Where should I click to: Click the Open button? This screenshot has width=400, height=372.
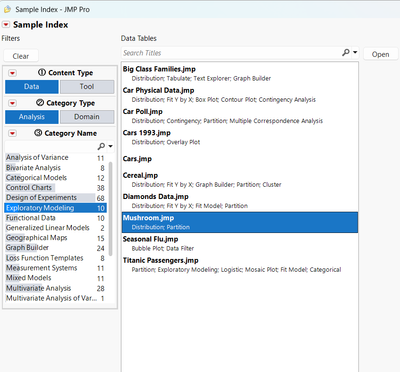pos(380,54)
